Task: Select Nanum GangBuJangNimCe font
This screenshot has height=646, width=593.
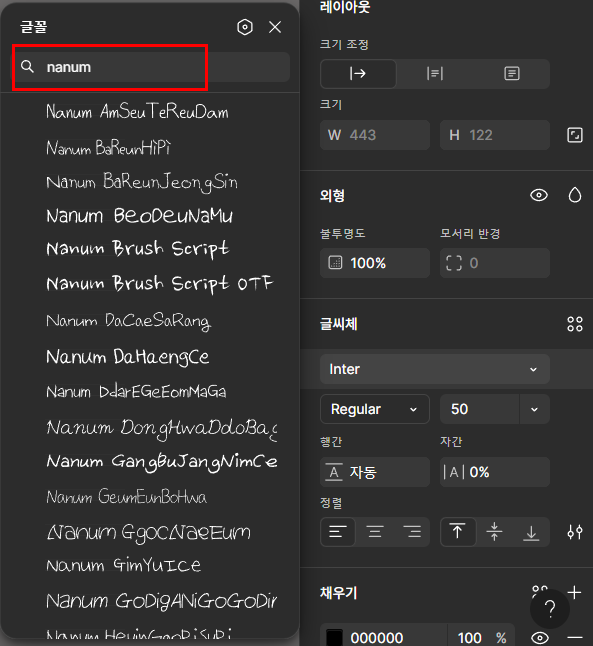Action: tap(162, 462)
